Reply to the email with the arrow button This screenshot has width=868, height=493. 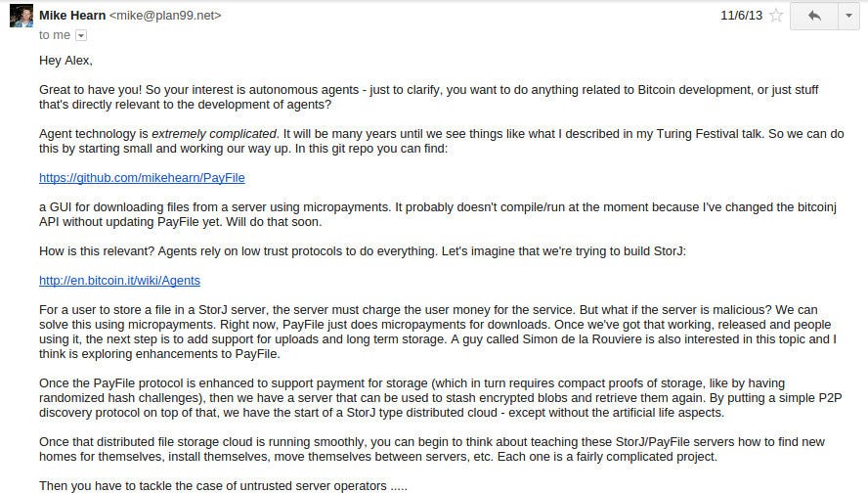click(814, 16)
